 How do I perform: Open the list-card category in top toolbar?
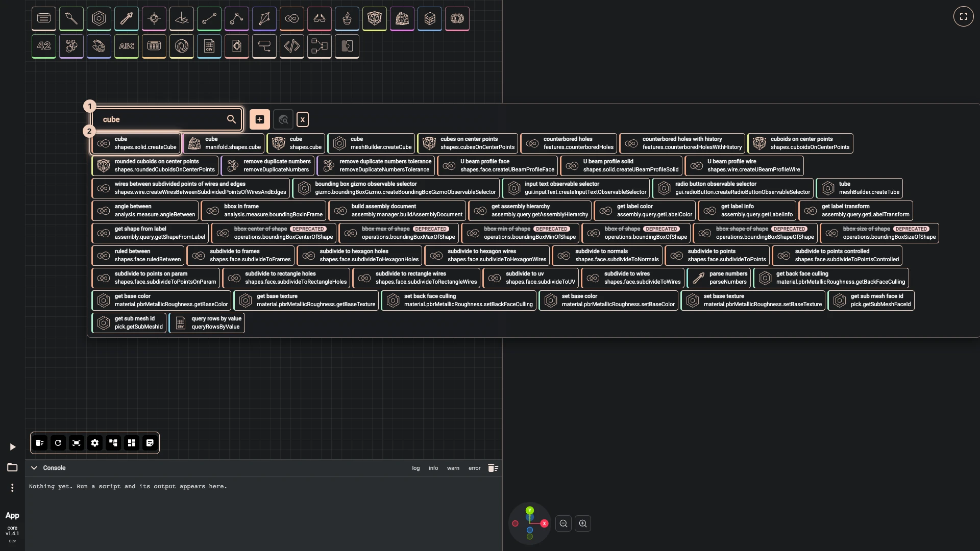point(44,19)
